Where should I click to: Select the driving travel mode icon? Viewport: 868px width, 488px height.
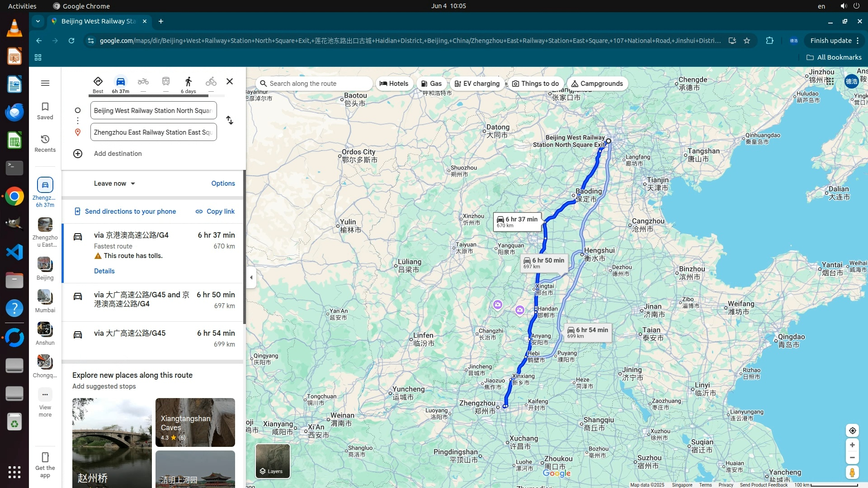pos(120,82)
